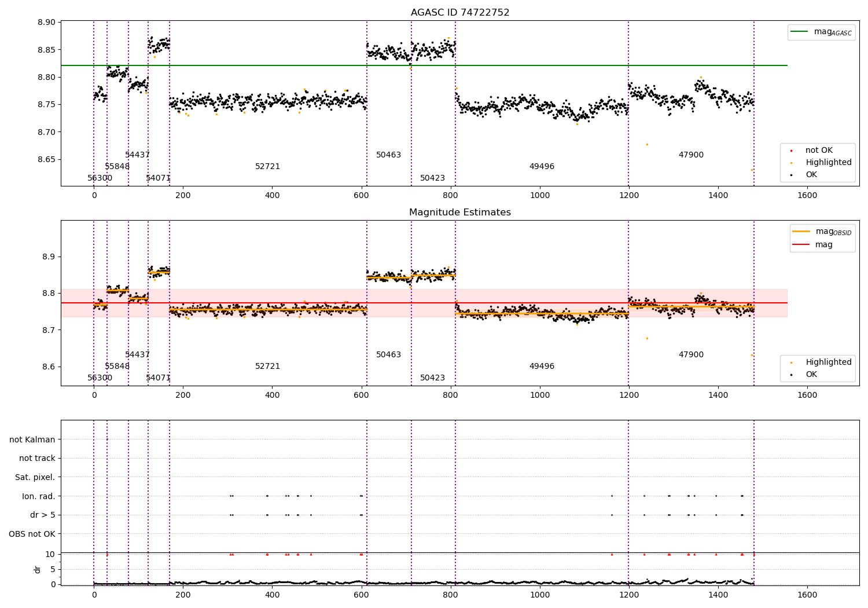Screen dimensions: 868x608
Task: Select the 'Sat. pixel.' row label
Action: point(35,478)
